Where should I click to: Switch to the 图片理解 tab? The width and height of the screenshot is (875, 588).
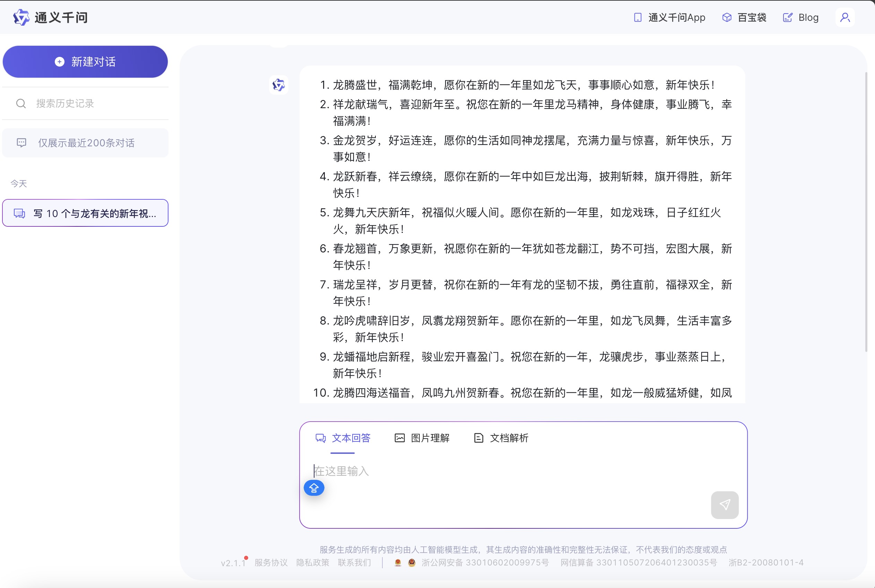pos(423,438)
